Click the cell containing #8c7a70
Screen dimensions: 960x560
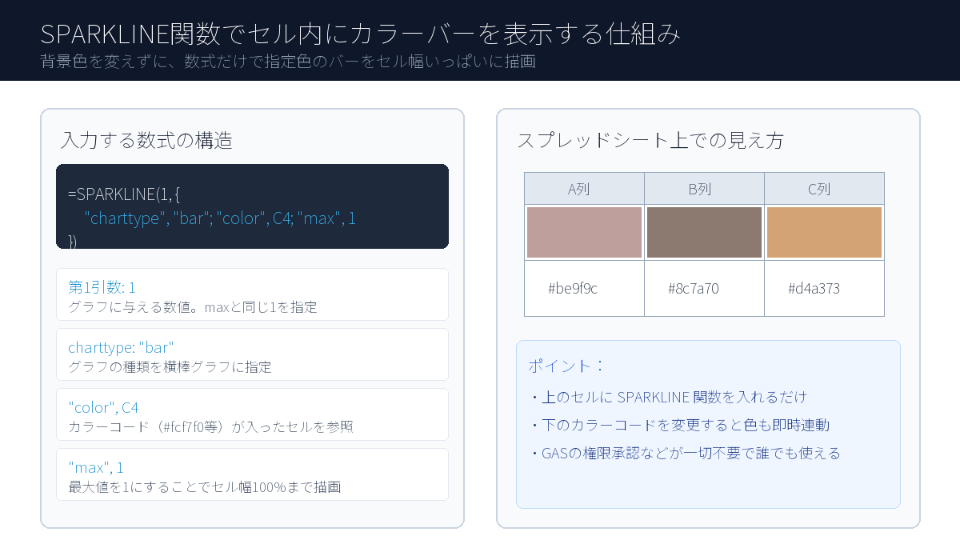(x=704, y=288)
